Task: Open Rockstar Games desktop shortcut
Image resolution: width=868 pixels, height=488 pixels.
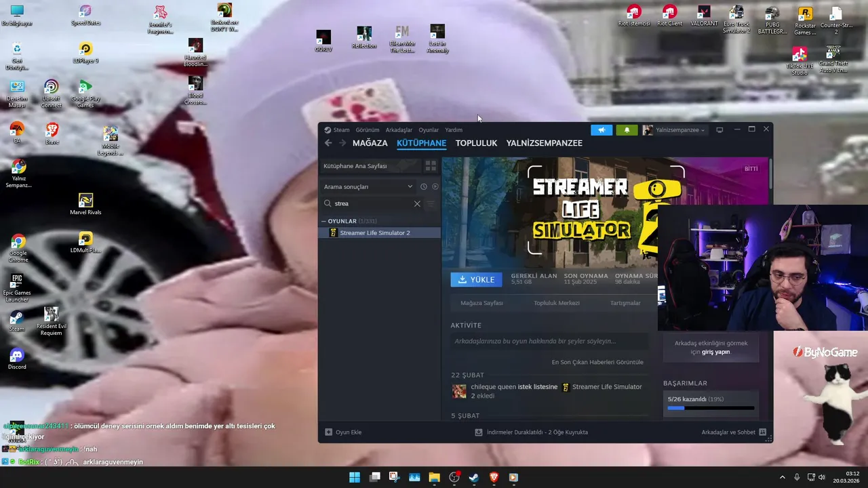Action: point(805,20)
